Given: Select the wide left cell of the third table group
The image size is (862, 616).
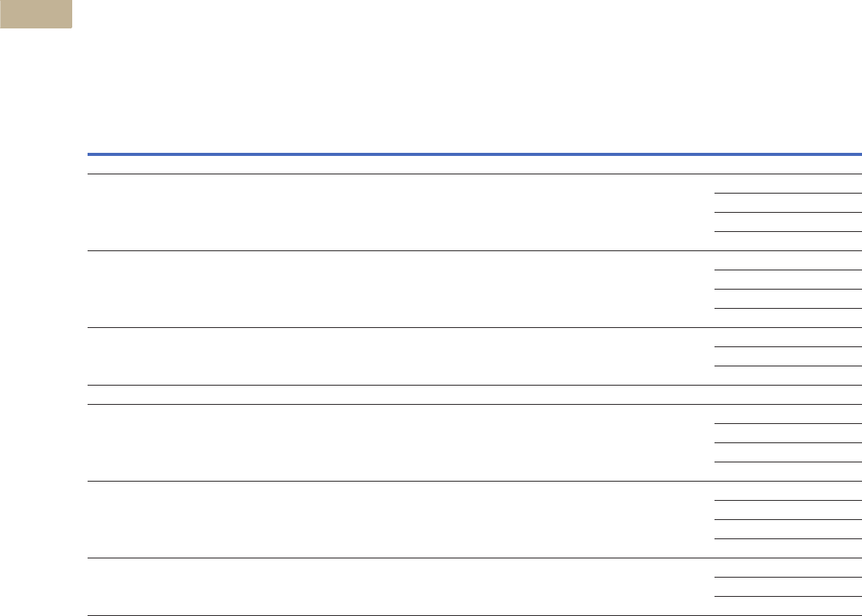Looking at the screenshot, I should tap(401, 356).
